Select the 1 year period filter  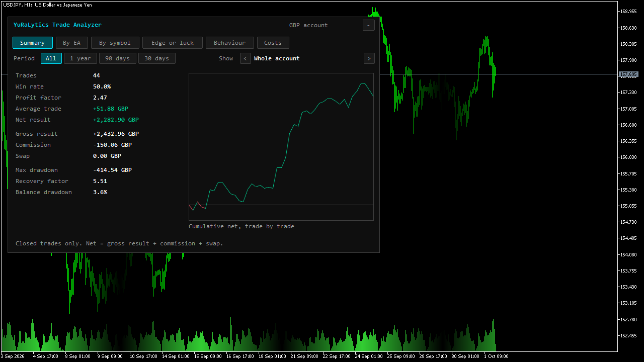click(x=80, y=58)
